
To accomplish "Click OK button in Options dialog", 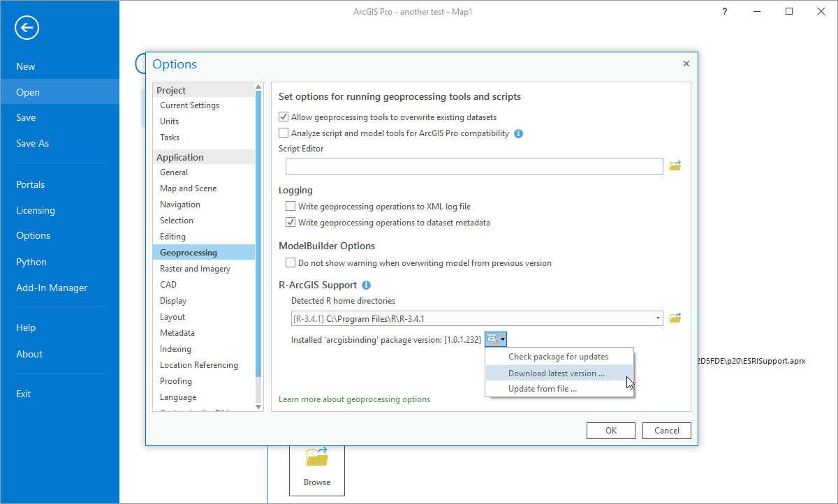I will [611, 431].
